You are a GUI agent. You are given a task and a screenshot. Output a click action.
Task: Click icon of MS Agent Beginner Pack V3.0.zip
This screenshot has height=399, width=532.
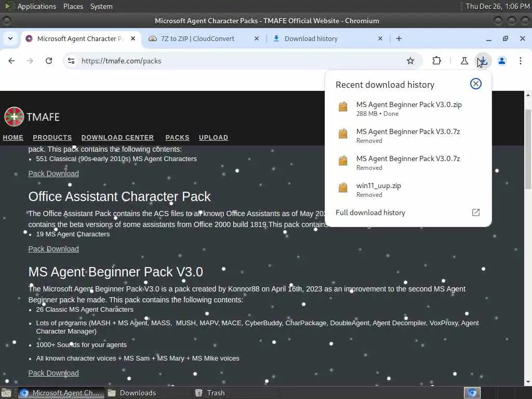(x=343, y=107)
